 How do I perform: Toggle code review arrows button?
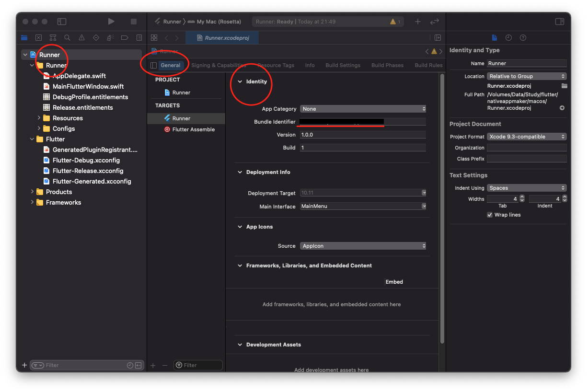pos(435,22)
